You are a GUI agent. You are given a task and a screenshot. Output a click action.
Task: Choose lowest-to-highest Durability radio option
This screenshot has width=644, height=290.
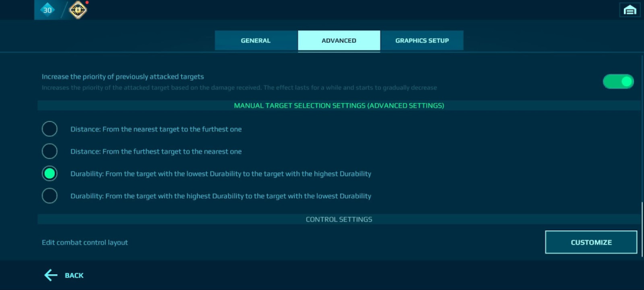pyautogui.click(x=50, y=174)
